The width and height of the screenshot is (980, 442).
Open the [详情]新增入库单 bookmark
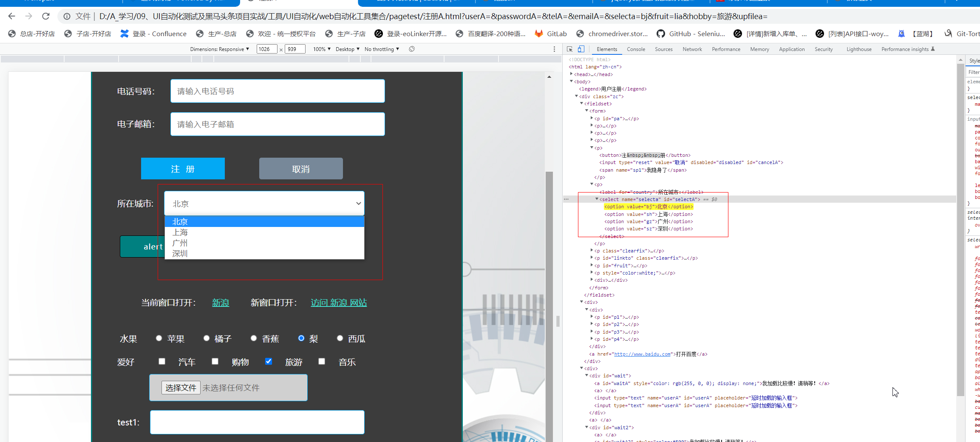[770, 34]
